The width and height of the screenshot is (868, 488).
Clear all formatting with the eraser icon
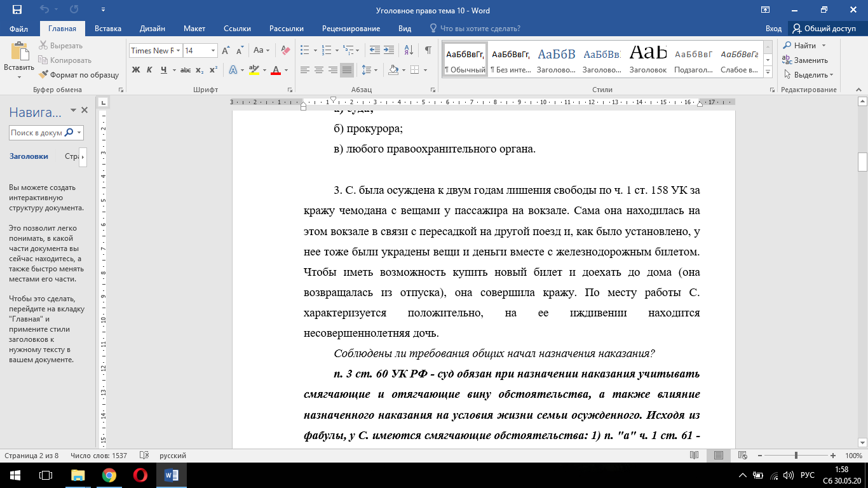pyautogui.click(x=285, y=50)
